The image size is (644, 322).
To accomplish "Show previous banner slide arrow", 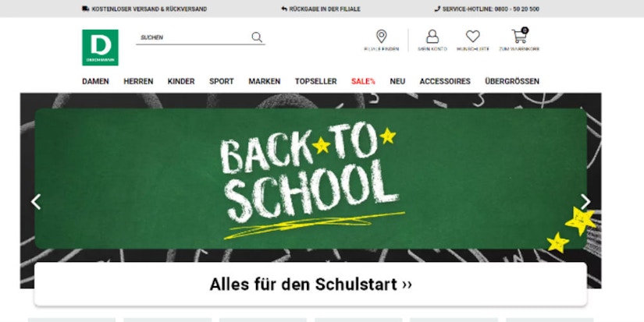I will [36, 202].
